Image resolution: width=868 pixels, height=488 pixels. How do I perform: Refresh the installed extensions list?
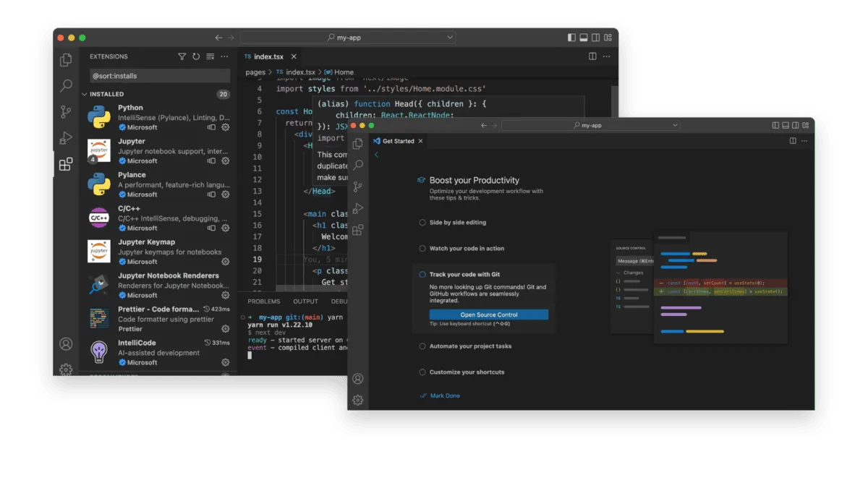pos(195,56)
